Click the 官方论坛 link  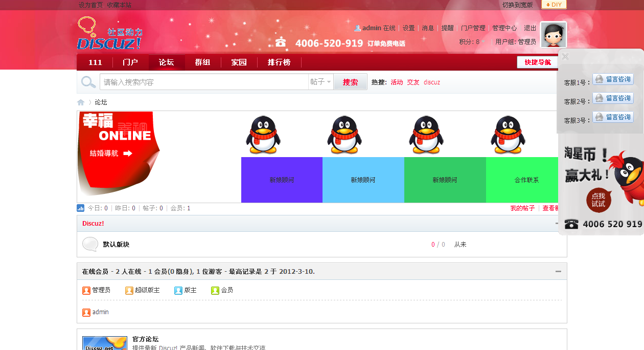click(145, 339)
